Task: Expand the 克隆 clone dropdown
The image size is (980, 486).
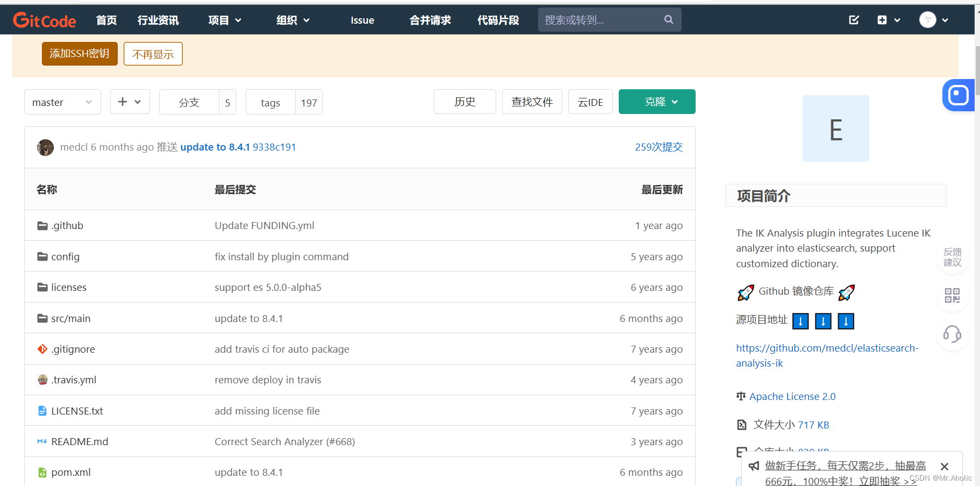Action: coord(657,102)
